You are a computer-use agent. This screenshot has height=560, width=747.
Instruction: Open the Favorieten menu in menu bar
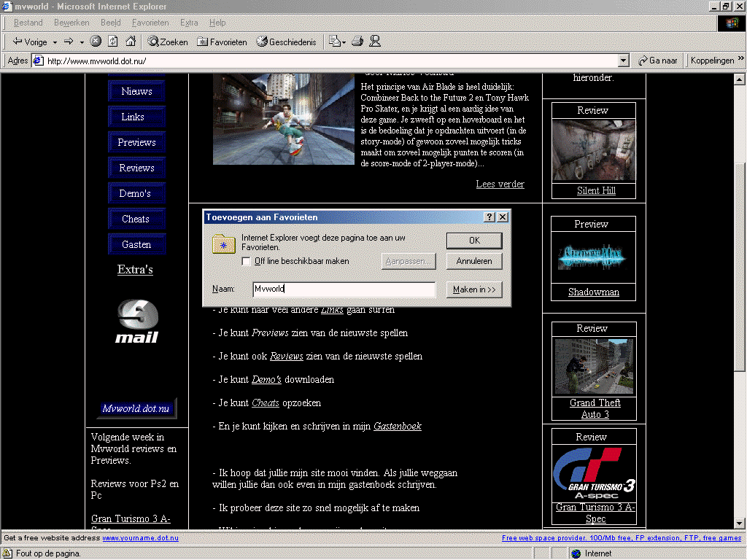(150, 23)
